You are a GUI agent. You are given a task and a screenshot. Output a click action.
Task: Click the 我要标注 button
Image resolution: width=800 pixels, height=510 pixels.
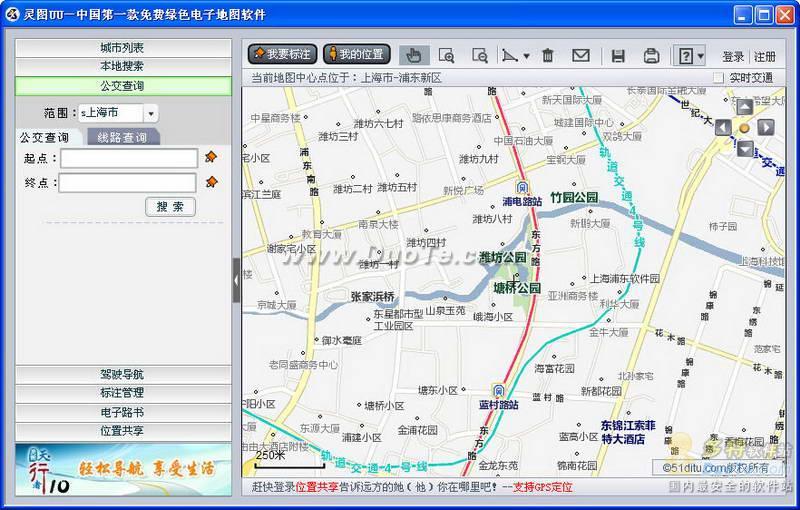282,54
